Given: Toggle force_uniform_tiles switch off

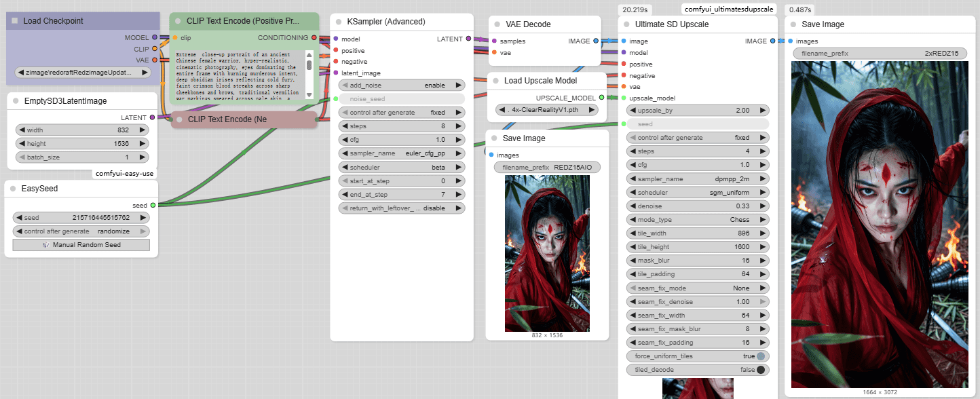Looking at the screenshot, I should tap(760, 356).
